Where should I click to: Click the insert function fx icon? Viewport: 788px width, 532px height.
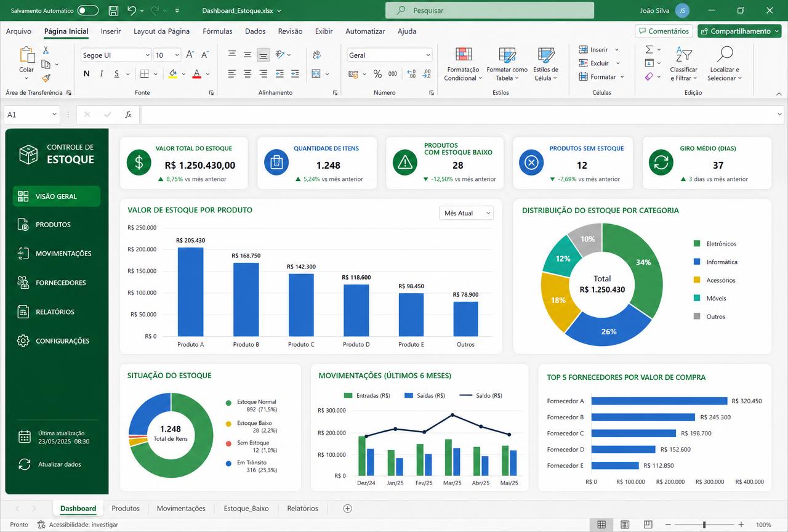[x=128, y=115]
